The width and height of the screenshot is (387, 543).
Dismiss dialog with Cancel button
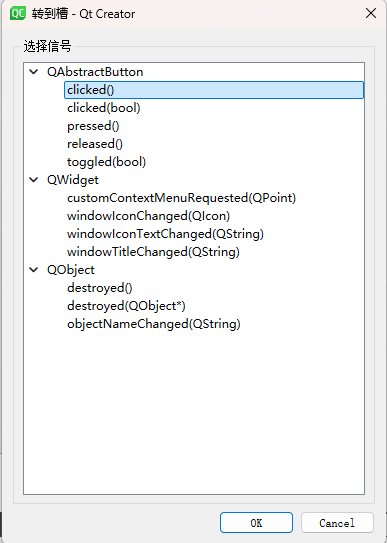(337, 523)
